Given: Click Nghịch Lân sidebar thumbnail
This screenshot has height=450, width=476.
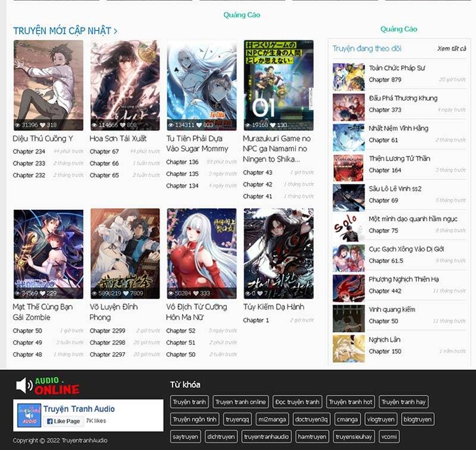Looking at the screenshot, I should [x=348, y=348].
